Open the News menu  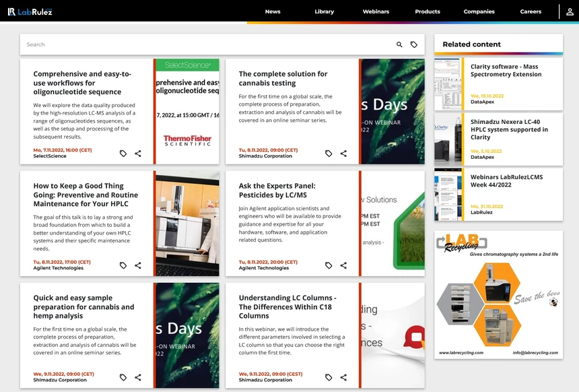[x=273, y=11]
